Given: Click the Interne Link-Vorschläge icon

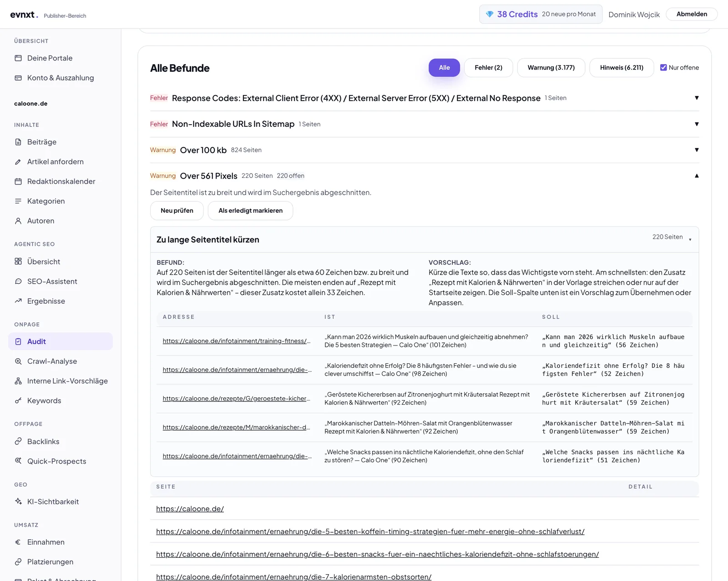Looking at the screenshot, I should tap(18, 381).
